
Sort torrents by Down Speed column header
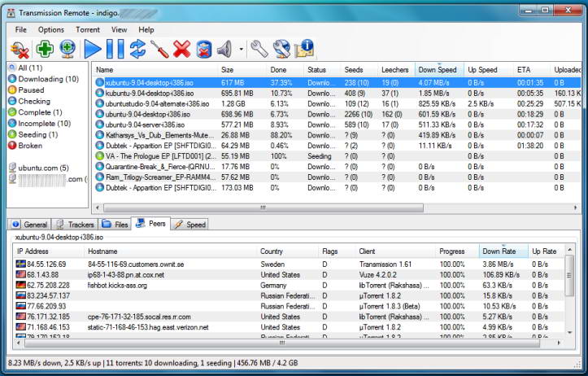point(439,70)
